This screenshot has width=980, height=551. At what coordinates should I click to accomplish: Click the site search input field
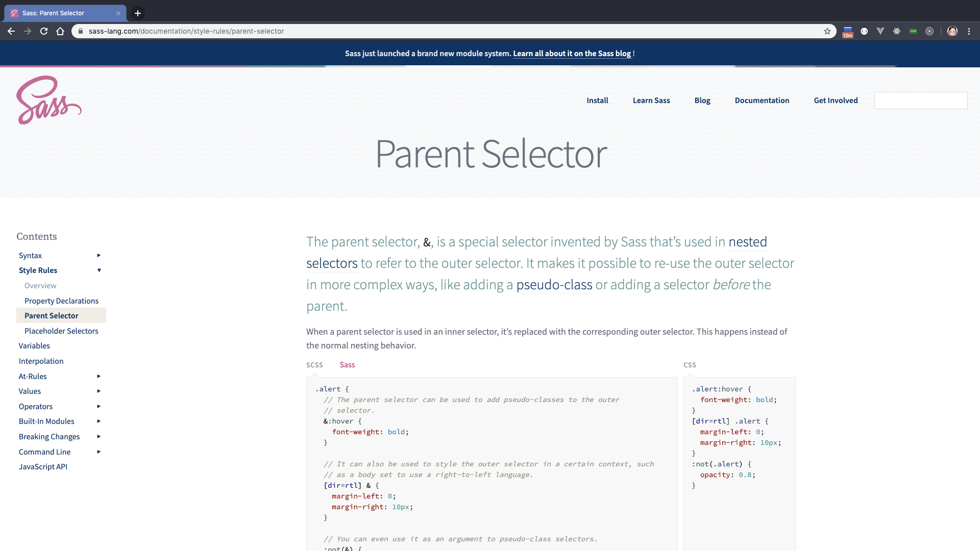pyautogui.click(x=920, y=101)
